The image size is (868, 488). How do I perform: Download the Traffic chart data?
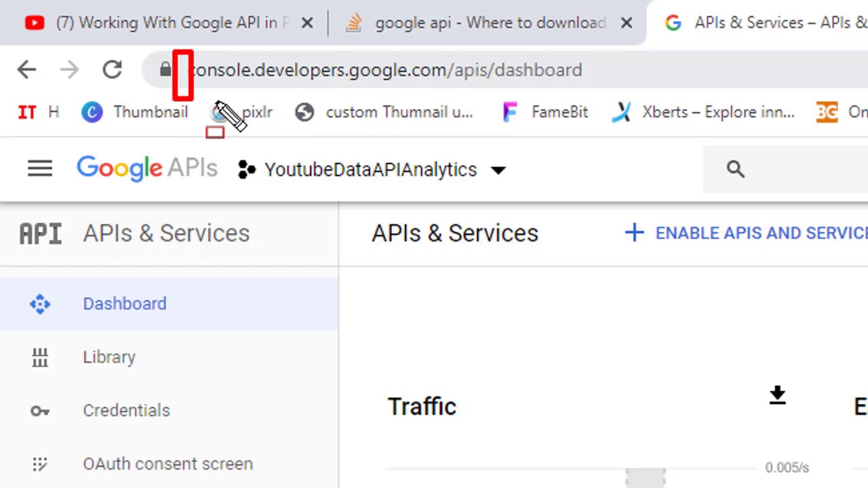(777, 395)
